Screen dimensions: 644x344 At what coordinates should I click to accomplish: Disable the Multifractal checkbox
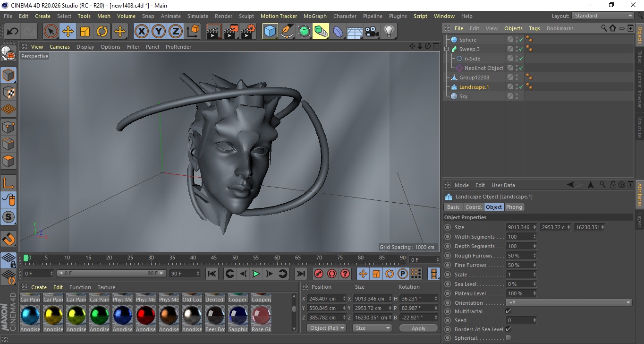pyautogui.click(x=508, y=311)
